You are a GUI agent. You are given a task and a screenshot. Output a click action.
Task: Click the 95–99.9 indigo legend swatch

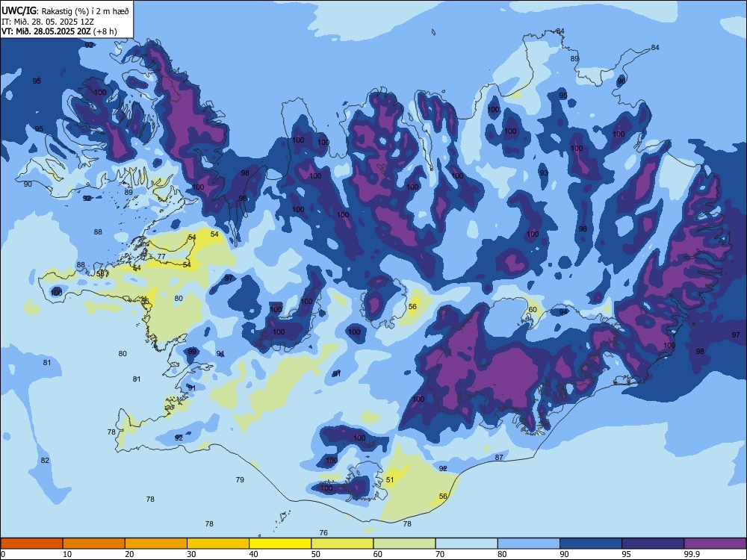coord(653,544)
